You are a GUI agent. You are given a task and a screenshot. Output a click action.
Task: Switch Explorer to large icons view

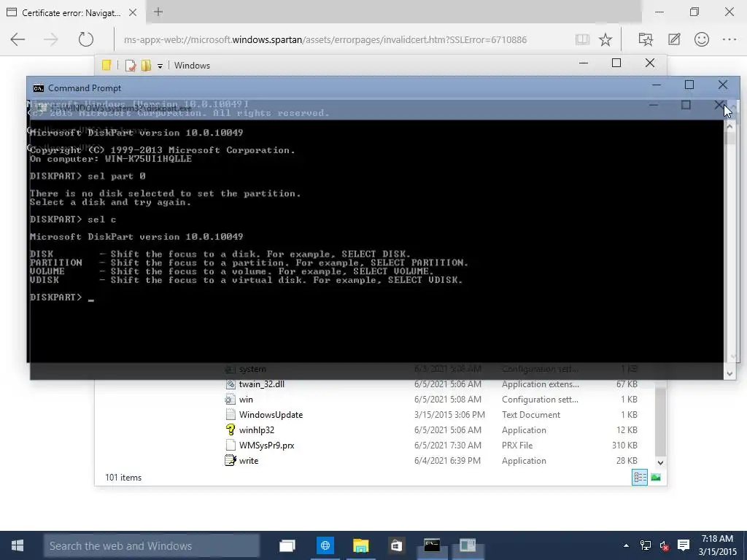point(656,477)
